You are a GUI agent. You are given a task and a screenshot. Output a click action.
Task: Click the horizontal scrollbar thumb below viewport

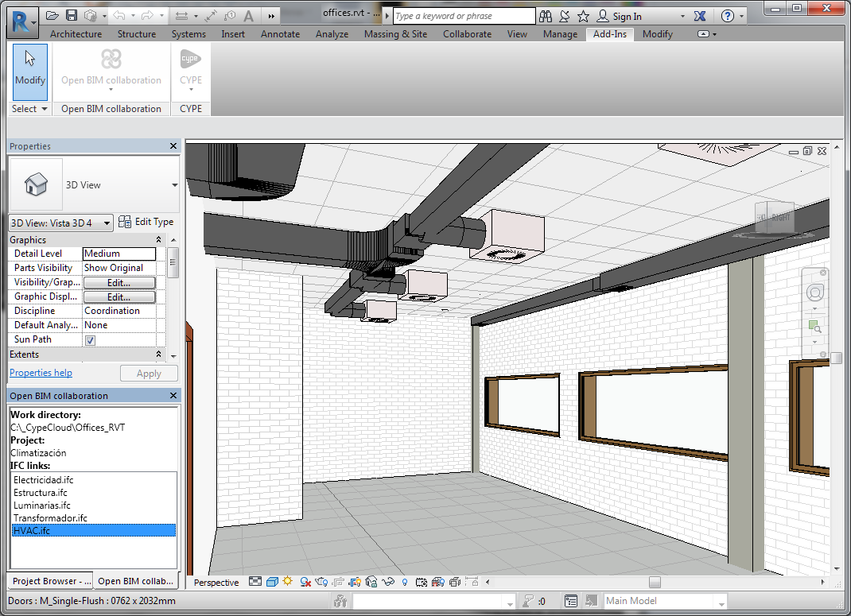(654, 583)
